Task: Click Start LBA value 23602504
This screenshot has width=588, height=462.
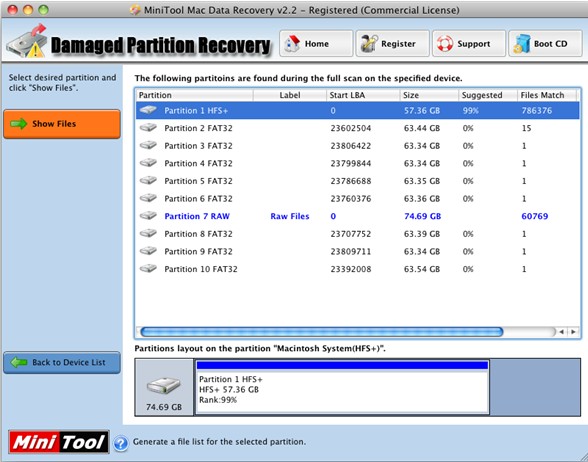Action: [351, 128]
